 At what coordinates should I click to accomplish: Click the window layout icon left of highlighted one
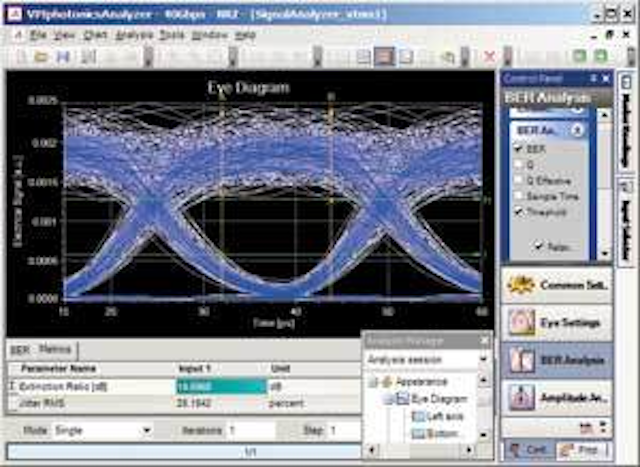click(x=363, y=56)
